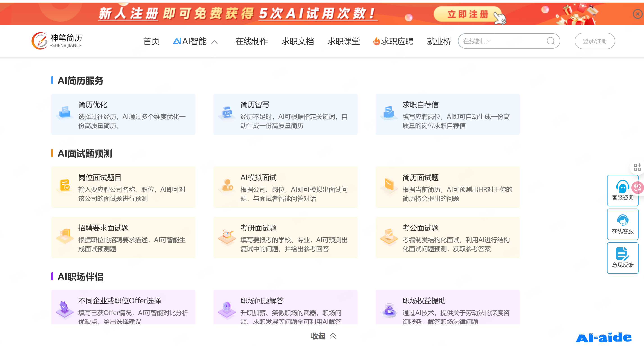
Task: Collapse the AI智能 dropdown chevron
Action: [215, 42]
